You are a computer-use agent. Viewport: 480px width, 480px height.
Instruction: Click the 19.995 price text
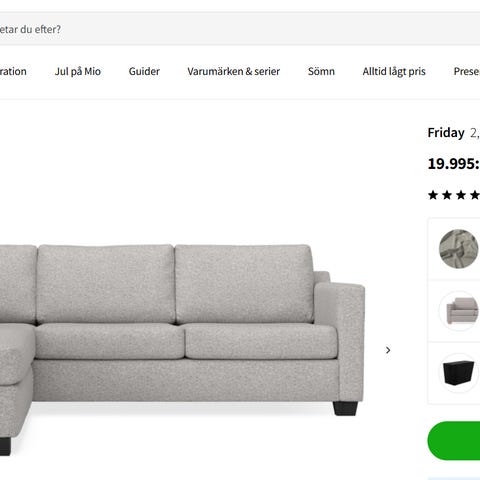pyautogui.click(x=454, y=164)
